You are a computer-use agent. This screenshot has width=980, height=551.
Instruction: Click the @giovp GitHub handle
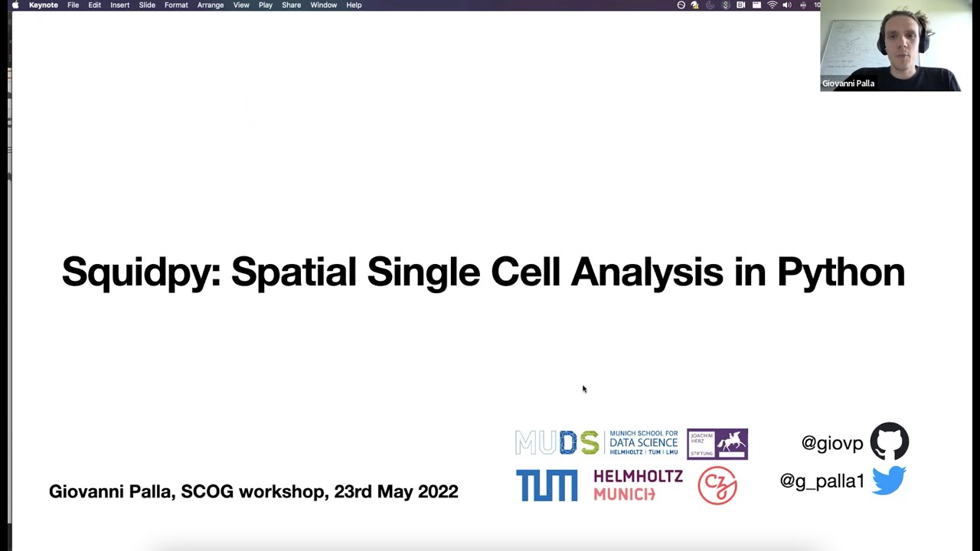832,443
